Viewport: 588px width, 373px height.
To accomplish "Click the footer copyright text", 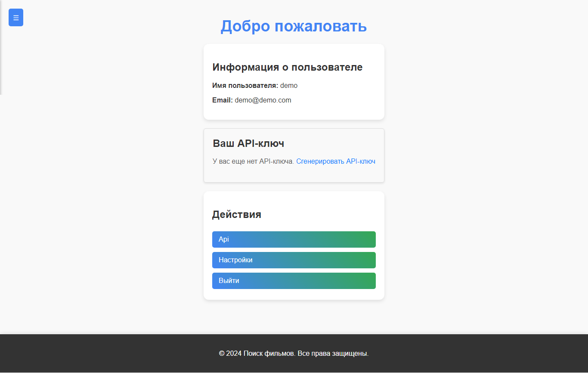I will point(294,354).
